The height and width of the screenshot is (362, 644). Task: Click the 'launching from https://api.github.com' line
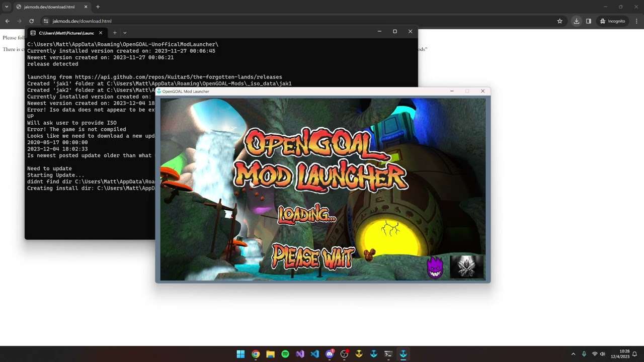coord(154,77)
